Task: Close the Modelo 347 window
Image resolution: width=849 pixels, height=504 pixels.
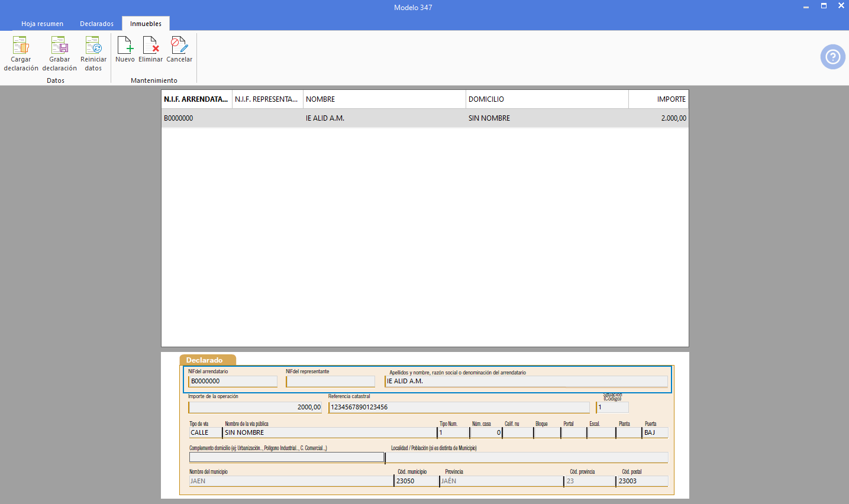Action: [x=841, y=7]
